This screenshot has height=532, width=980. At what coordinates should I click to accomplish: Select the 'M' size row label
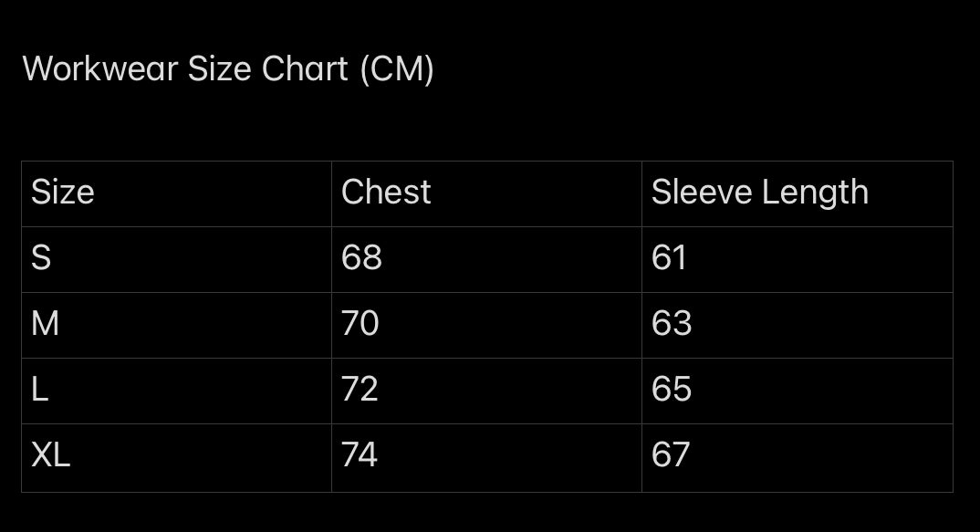click(x=46, y=324)
